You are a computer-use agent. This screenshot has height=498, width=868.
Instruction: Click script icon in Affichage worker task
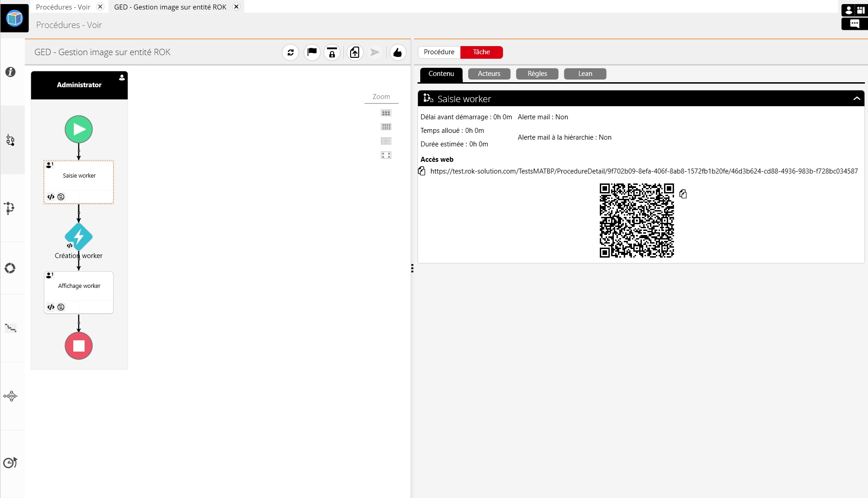pos(51,307)
